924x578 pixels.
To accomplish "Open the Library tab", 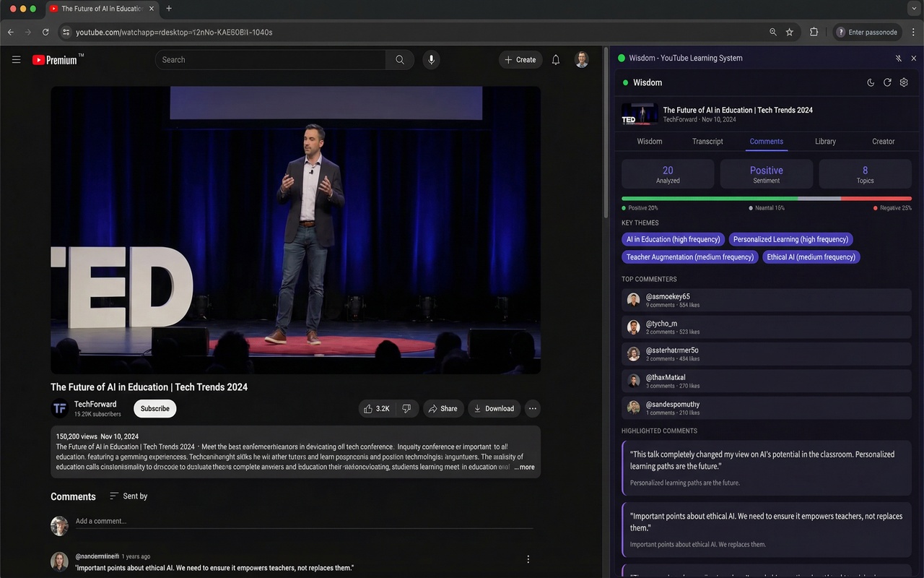I will pyautogui.click(x=825, y=142).
